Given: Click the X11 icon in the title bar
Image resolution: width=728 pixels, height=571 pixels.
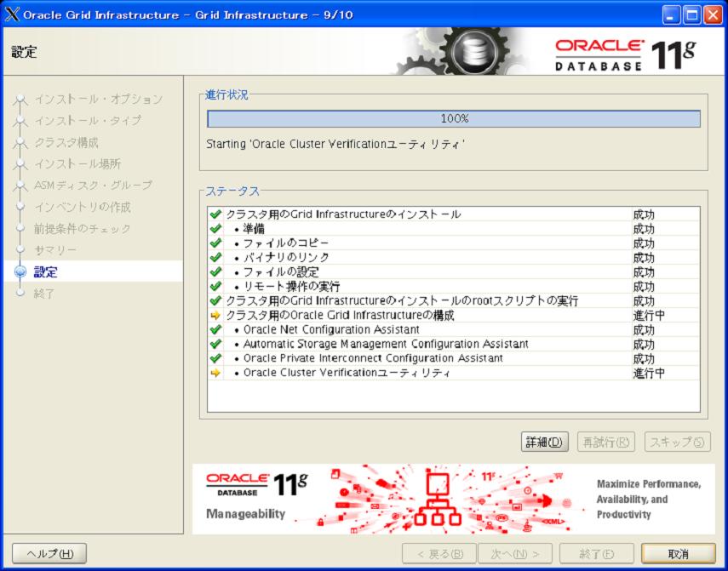Looking at the screenshot, I should 12,14.
